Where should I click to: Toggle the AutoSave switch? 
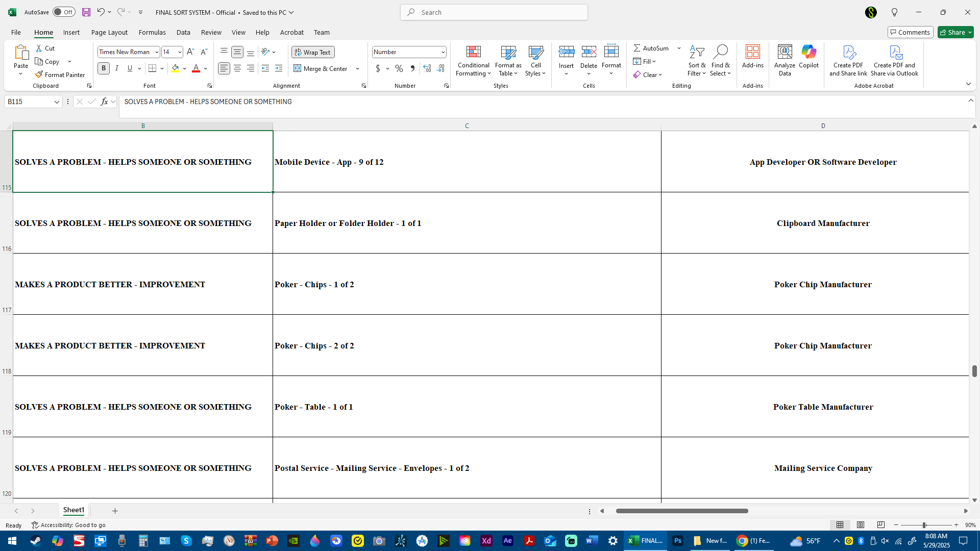[64, 12]
